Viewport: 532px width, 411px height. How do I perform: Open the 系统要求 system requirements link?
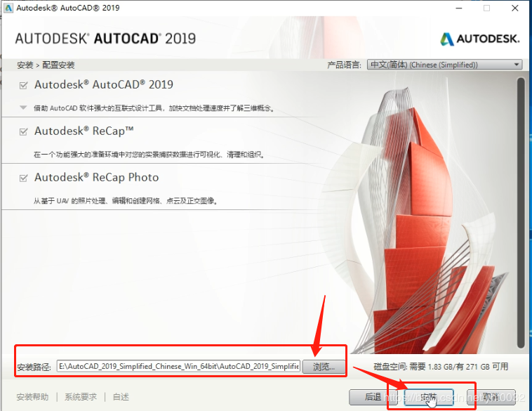[81, 397]
